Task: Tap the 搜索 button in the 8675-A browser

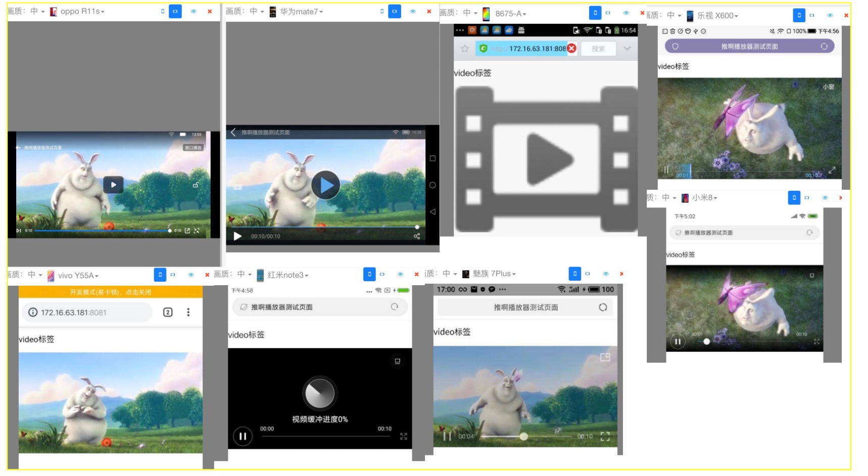Action: coord(598,48)
